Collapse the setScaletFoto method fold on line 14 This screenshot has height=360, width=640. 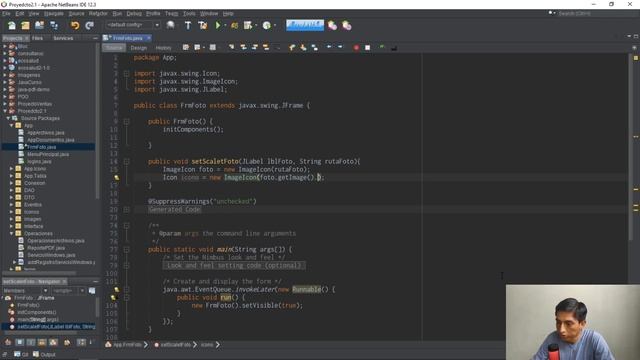tap(127, 162)
